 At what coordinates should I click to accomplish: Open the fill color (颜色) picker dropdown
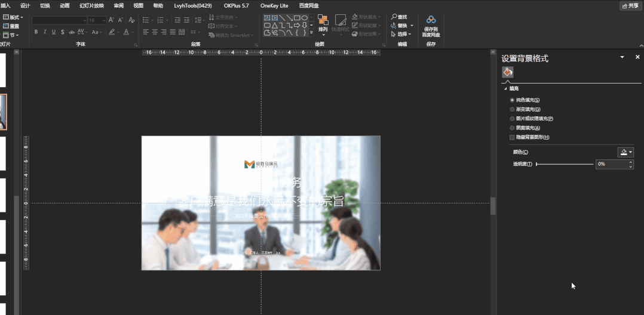[625, 152]
